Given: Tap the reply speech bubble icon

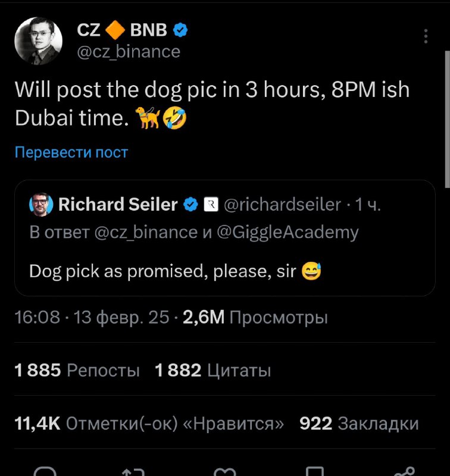Looking at the screenshot, I should (45, 471).
